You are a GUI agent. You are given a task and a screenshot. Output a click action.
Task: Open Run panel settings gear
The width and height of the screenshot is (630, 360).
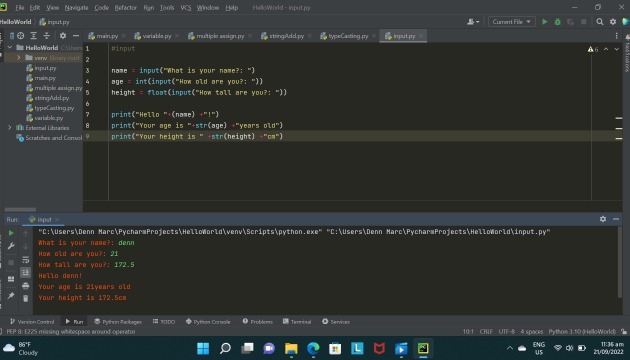(603, 219)
